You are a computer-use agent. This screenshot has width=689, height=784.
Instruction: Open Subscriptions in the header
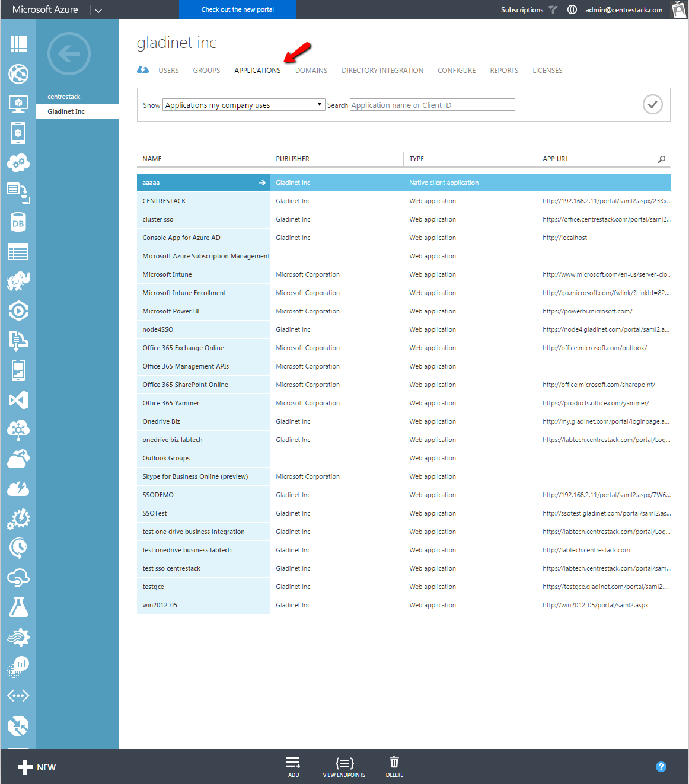click(x=522, y=9)
